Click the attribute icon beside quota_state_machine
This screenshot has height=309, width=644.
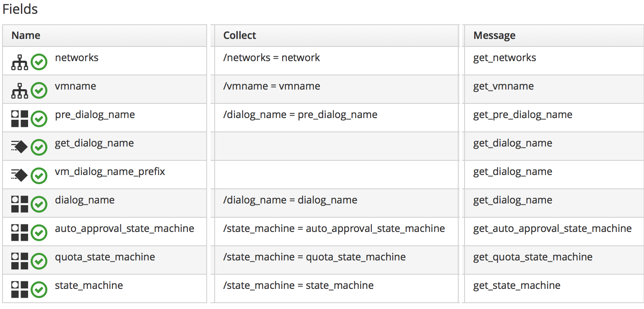[x=20, y=261]
